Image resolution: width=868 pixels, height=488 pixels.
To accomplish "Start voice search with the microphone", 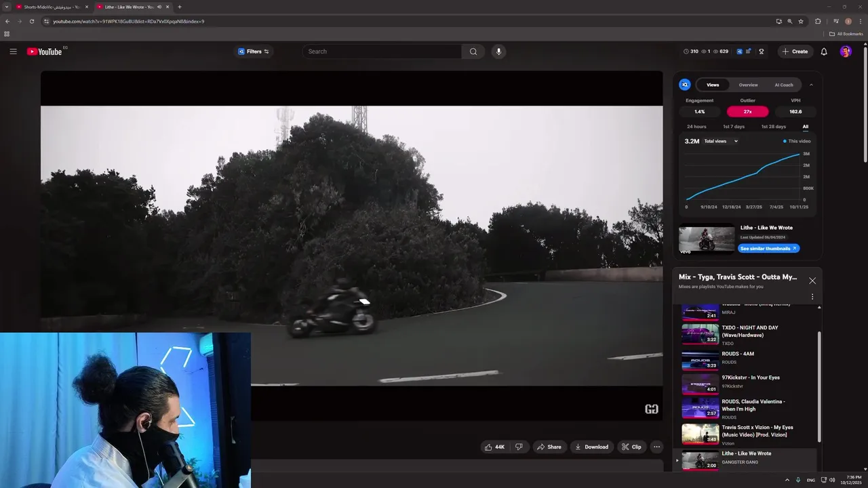I will click(x=498, y=52).
